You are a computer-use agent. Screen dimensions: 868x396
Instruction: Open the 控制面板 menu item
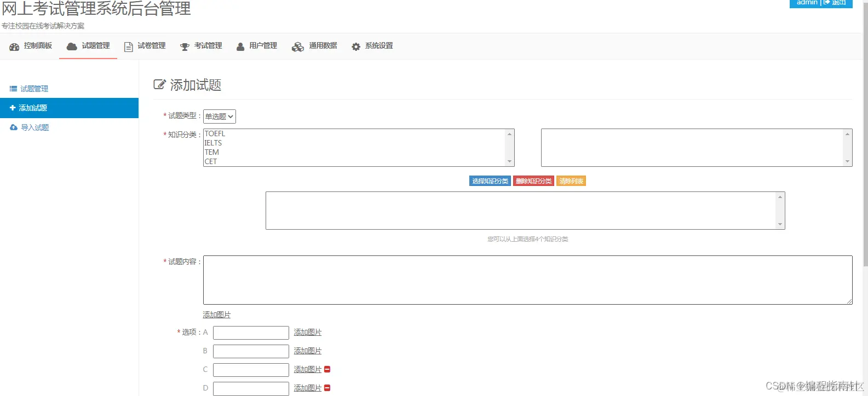pos(38,46)
